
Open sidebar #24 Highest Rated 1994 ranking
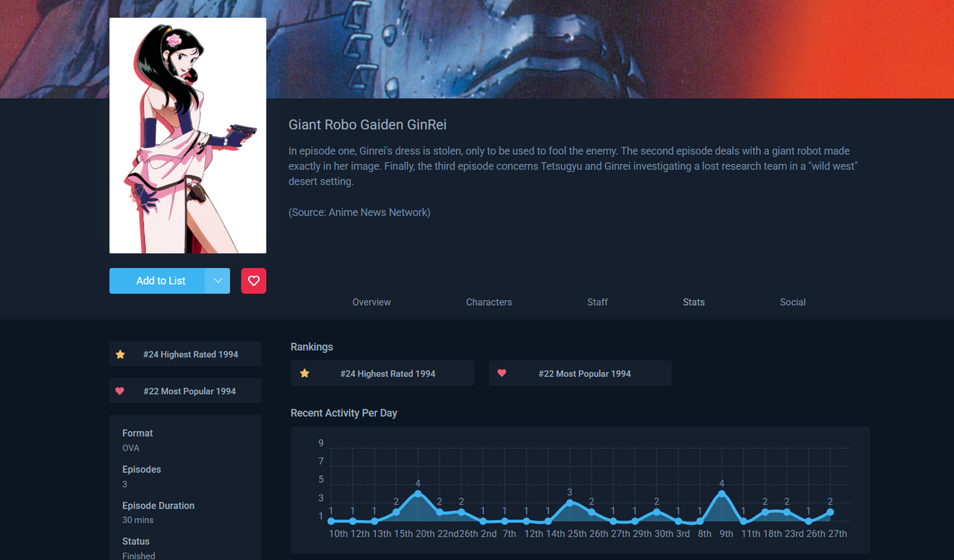coord(186,354)
